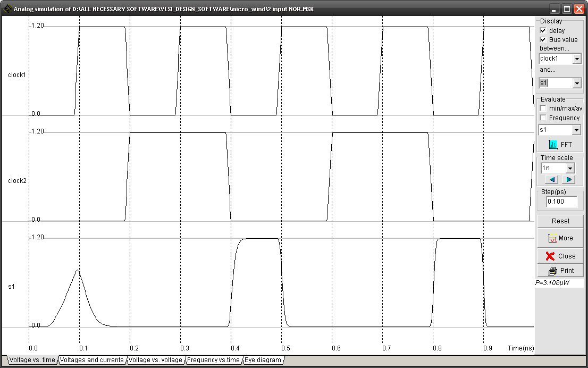This screenshot has height=368, width=588.
Task: Open the clock1 signal dropdown
Action: click(x=577, y=58)
